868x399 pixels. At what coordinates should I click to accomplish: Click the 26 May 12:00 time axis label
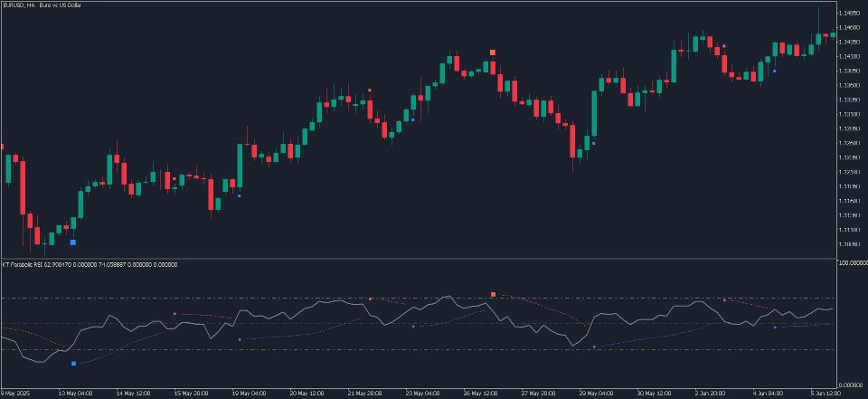coord(480,393)
